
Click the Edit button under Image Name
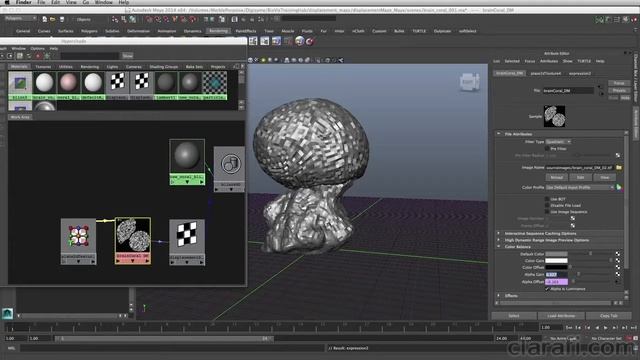[x=580, y=178]
